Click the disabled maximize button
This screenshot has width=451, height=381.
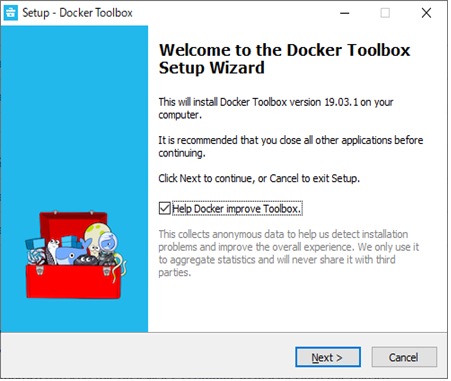385,13
